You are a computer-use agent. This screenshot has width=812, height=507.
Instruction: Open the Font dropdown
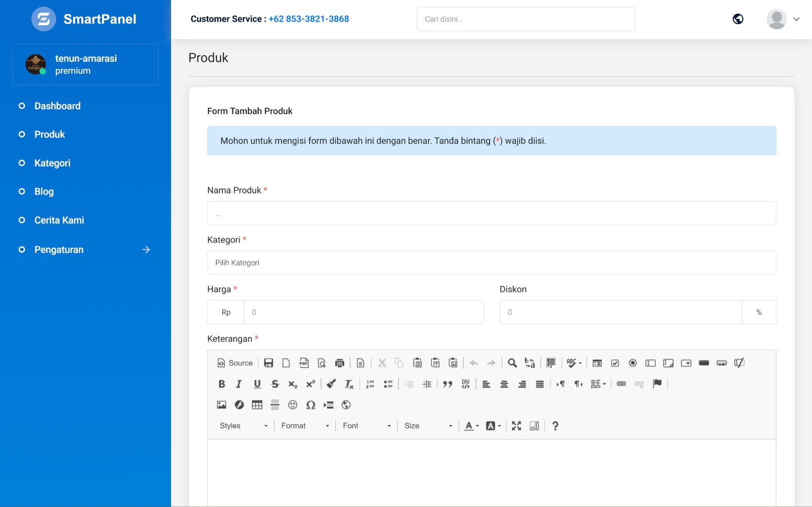(366, 426)
